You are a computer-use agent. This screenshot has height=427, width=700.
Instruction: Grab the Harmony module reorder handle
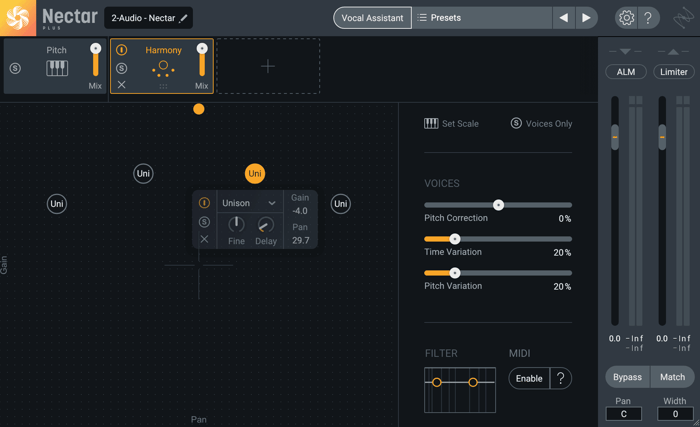tap(163, 86)
